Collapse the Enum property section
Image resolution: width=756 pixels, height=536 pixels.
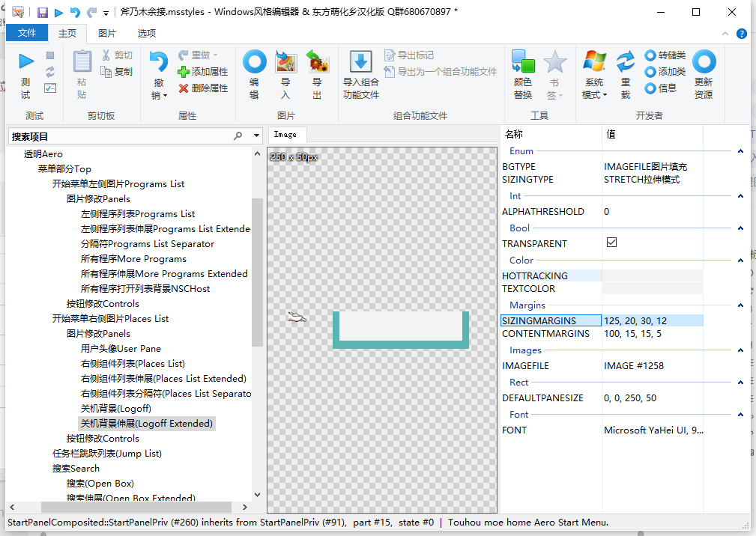(x=740, y=150)
